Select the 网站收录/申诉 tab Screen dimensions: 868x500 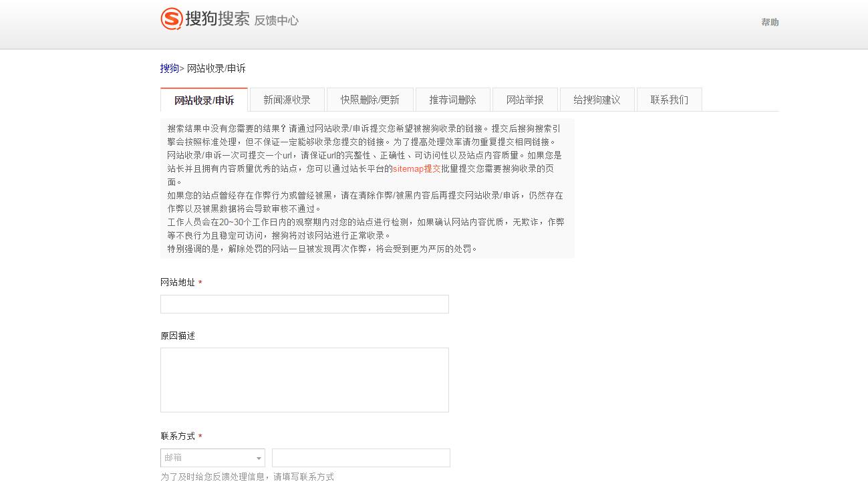pyautogui.click(x=203, y=98)
